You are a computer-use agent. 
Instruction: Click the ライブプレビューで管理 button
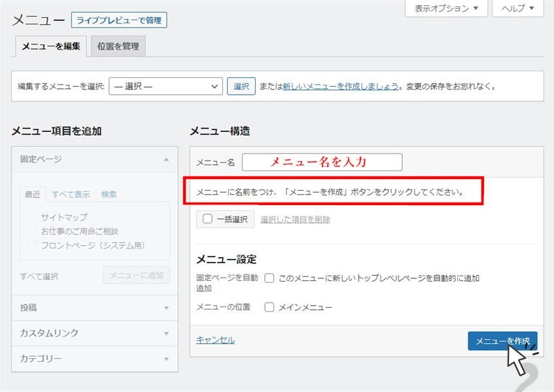[x=119, y=20]
